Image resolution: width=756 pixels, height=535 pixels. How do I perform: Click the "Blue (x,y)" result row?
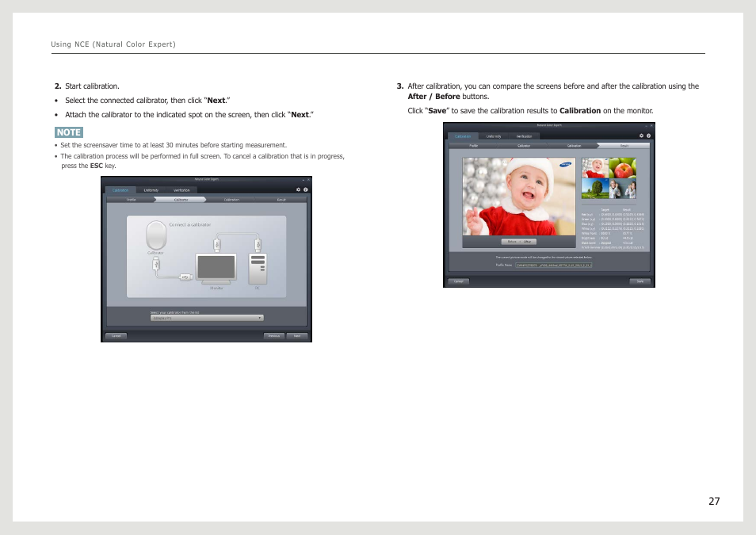pos(613,224)
